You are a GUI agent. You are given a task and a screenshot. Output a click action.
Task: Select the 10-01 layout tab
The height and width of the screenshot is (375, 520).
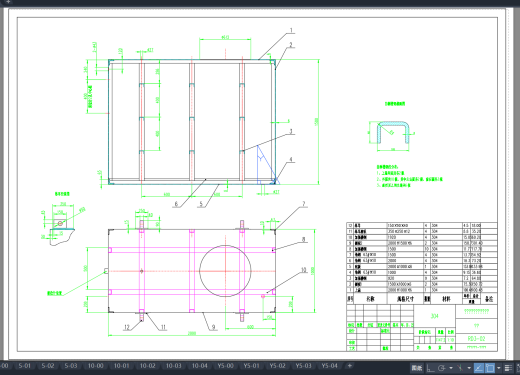121,366
